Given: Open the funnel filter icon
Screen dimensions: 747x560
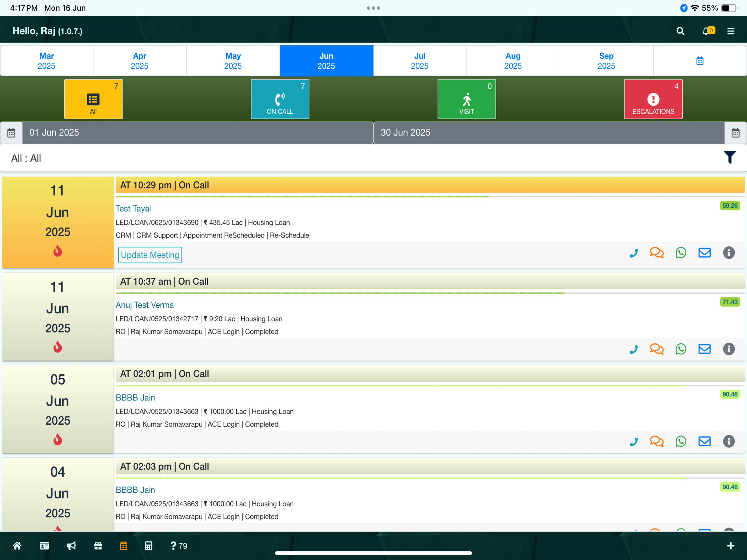Looking at the screenshot, I should pos(730,157).
